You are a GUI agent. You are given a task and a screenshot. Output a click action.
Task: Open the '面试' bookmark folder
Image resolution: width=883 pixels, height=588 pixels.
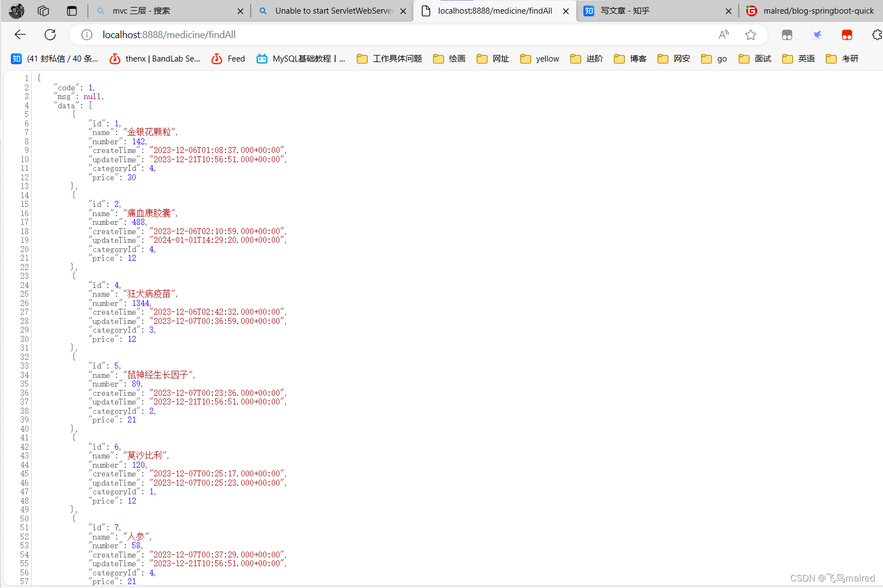point(754,59)
